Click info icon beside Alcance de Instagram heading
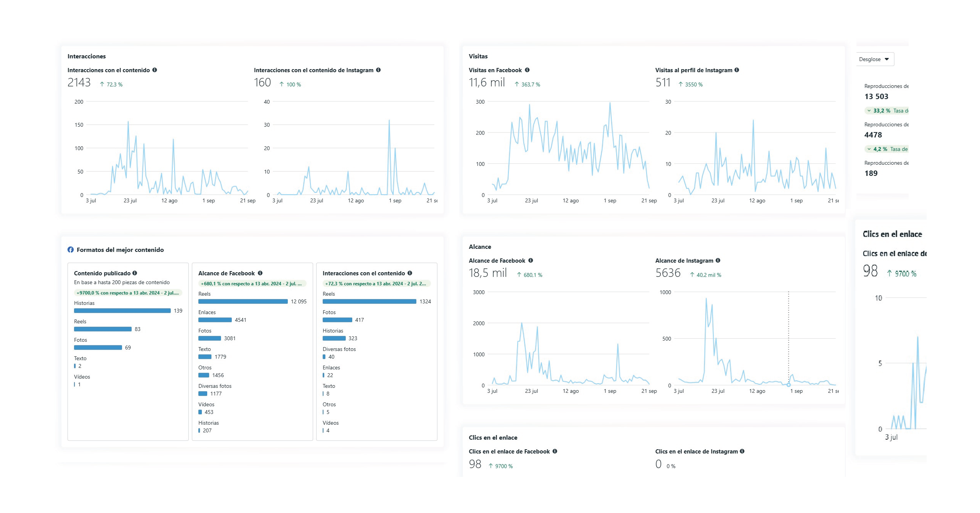 [x=718, y=260]
